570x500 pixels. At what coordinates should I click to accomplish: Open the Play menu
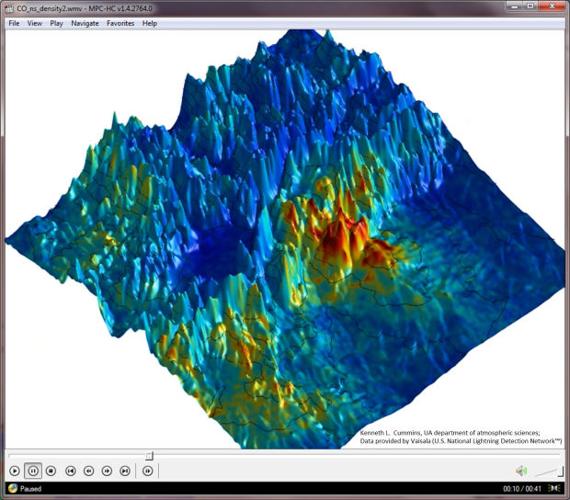pos(56,23)
